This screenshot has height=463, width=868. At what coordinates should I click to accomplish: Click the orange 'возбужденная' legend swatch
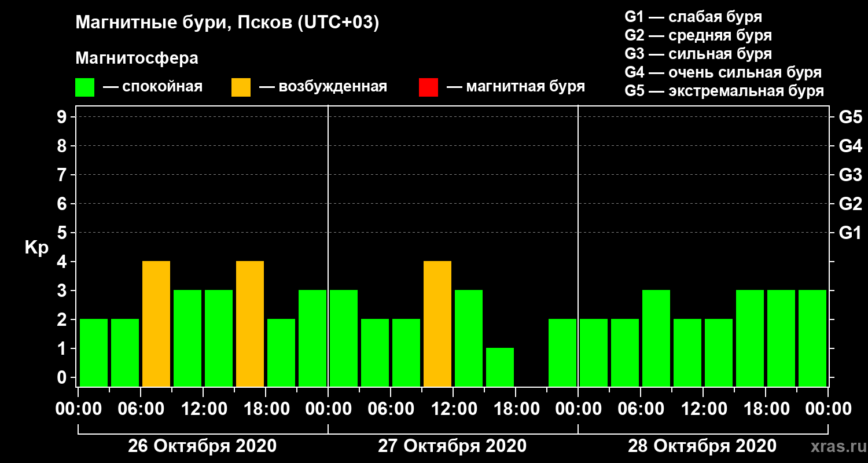click(x=241, y=87)
